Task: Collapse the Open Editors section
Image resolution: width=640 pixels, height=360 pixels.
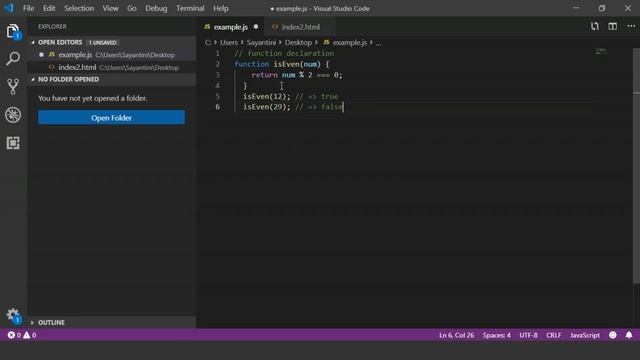Action: point(33,42)
